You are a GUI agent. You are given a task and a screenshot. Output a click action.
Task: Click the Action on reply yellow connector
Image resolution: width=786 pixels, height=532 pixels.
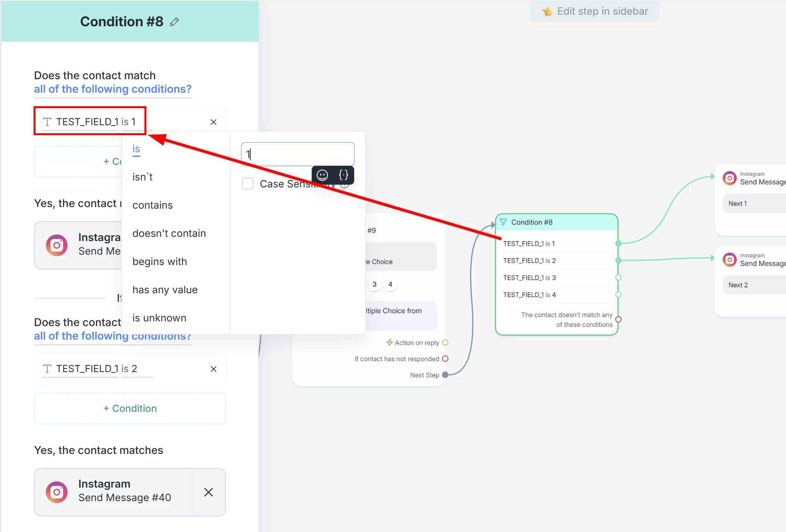click(445, 343)
